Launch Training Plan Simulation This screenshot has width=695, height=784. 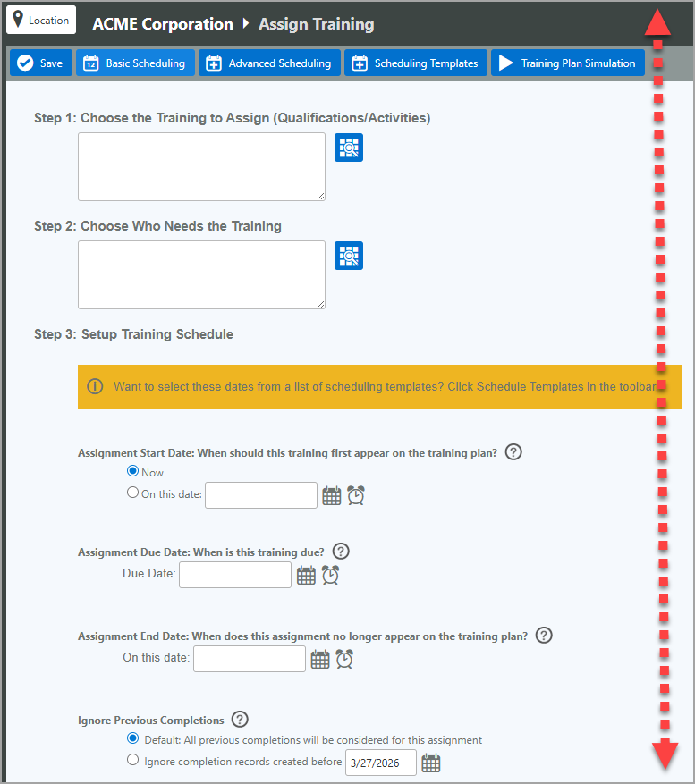(x=567, y=63)
